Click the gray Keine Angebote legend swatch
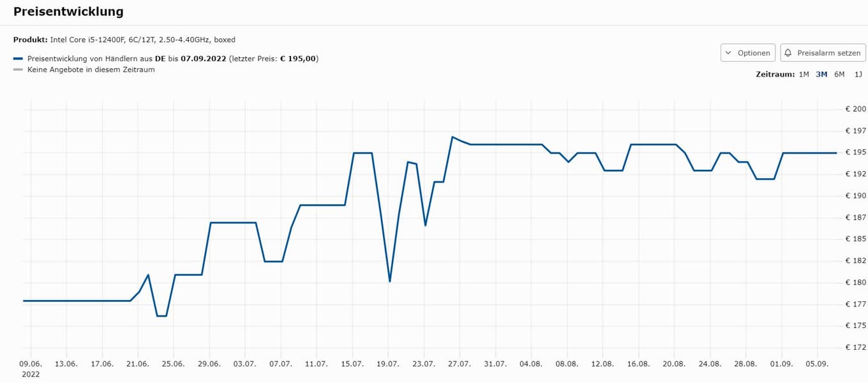The height and width of the screenshot is (383, 868). [18, 70]
